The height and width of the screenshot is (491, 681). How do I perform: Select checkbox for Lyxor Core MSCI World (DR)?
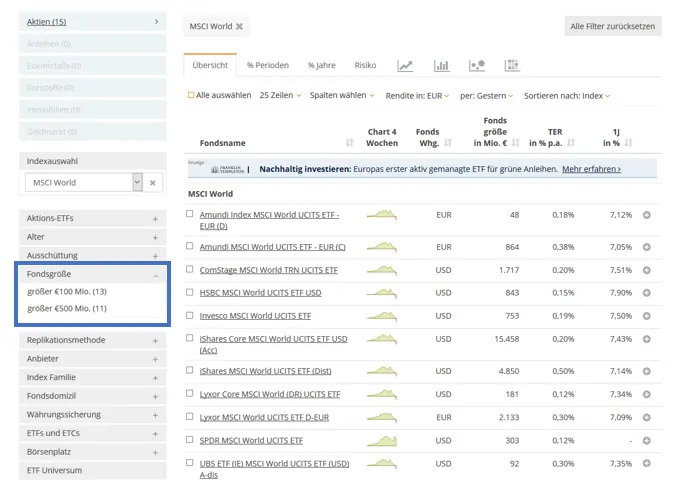coord(189,393)
